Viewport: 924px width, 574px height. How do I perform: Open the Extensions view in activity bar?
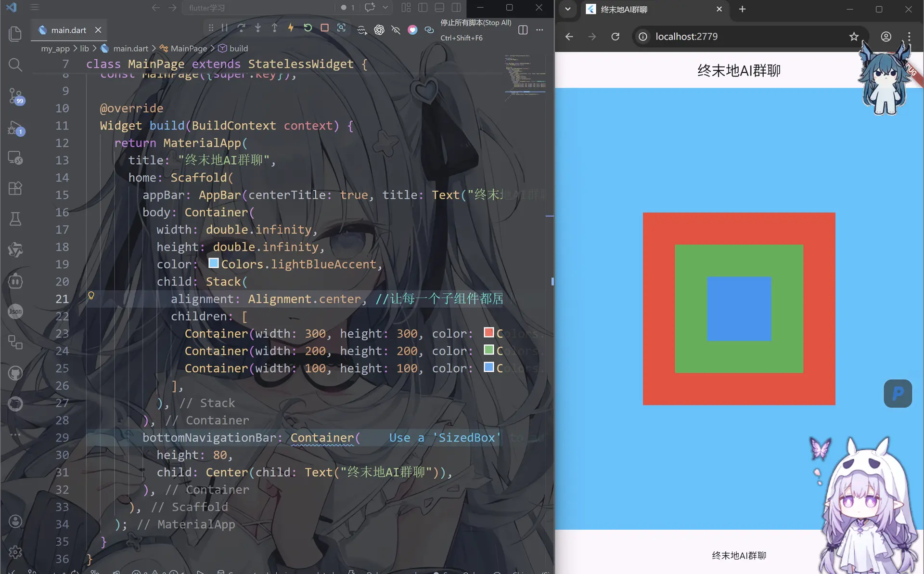[15, 188]
